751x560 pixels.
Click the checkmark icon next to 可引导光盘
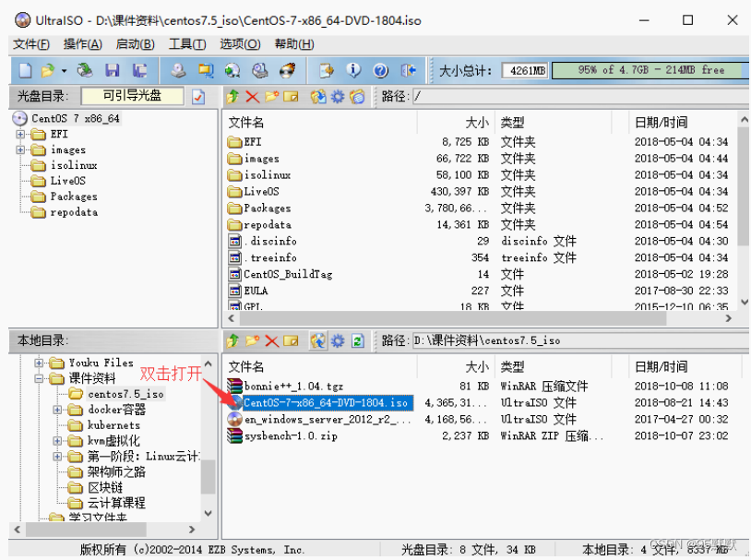(198, 97)
